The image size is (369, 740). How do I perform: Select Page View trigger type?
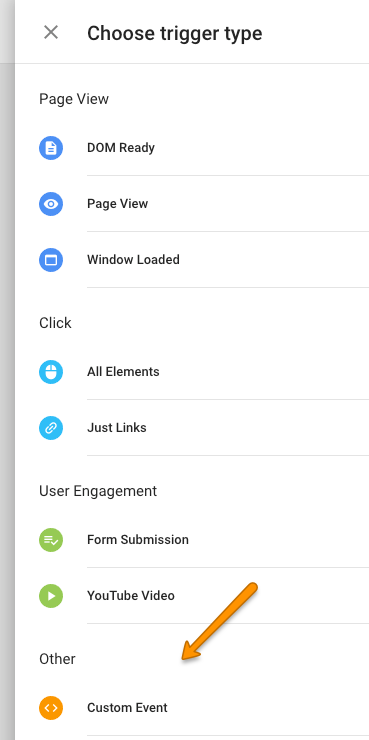pos(204,204)
